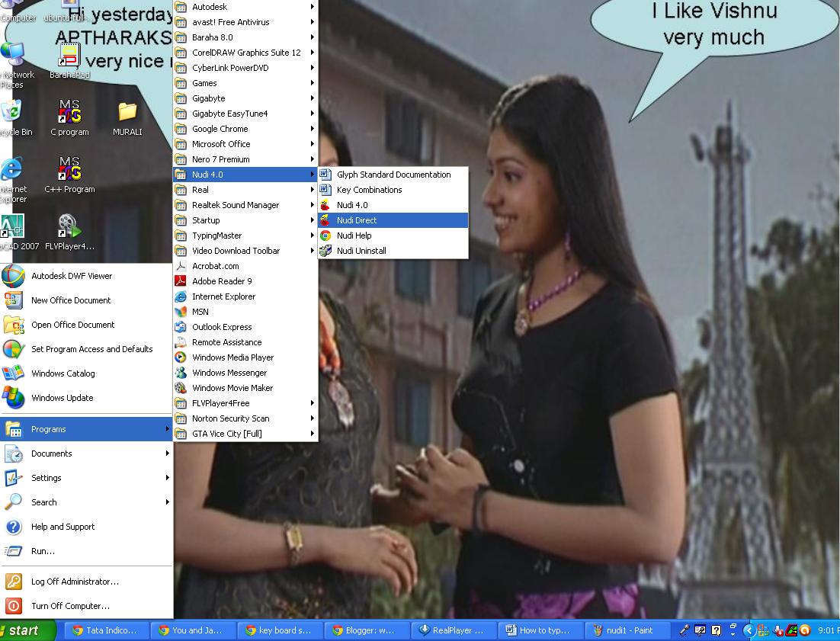
Task: Click the red download icon in the tray
Action: tap(778, 631)
